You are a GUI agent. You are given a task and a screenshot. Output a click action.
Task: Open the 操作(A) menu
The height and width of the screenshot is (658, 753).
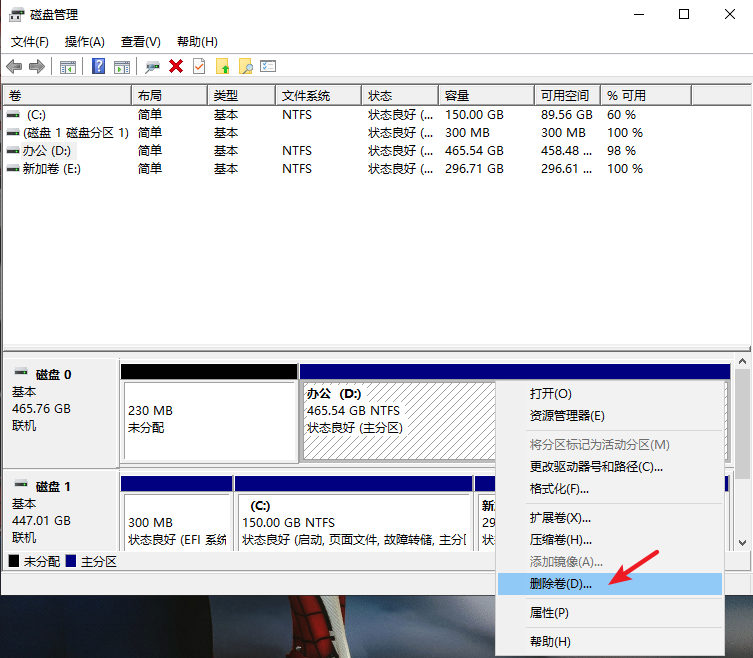pyautogui.click(x=84, y=41)
